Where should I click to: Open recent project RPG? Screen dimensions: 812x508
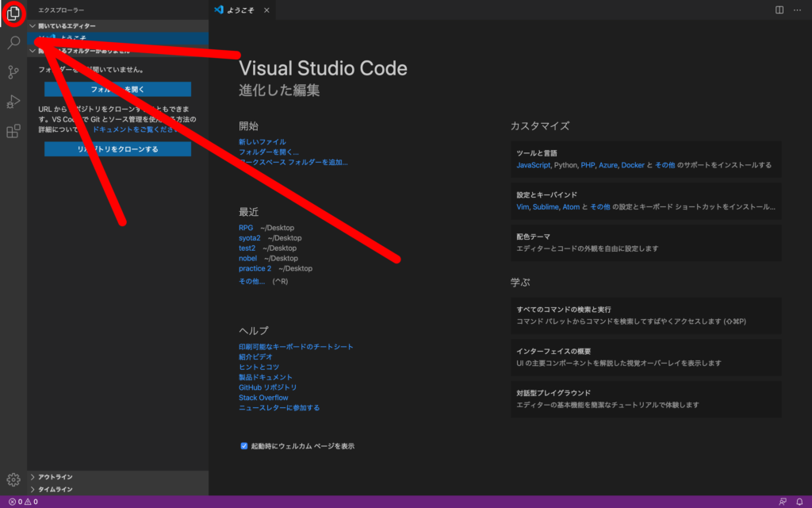click(246, 228)
